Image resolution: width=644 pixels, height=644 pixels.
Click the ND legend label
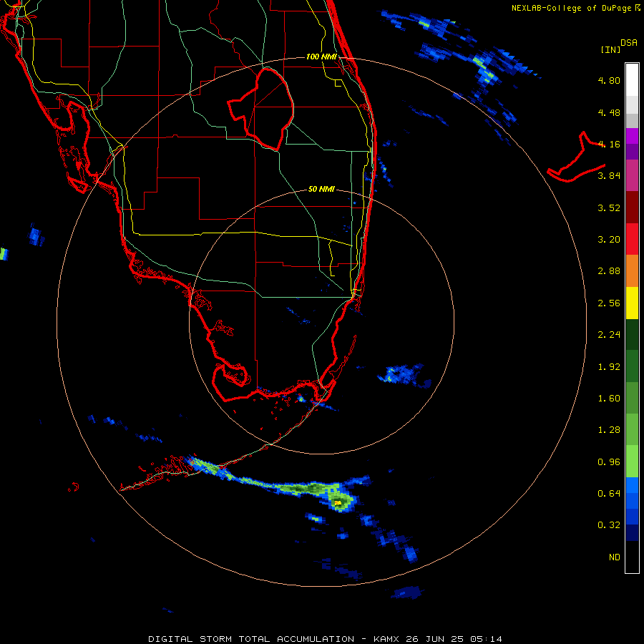615,557
